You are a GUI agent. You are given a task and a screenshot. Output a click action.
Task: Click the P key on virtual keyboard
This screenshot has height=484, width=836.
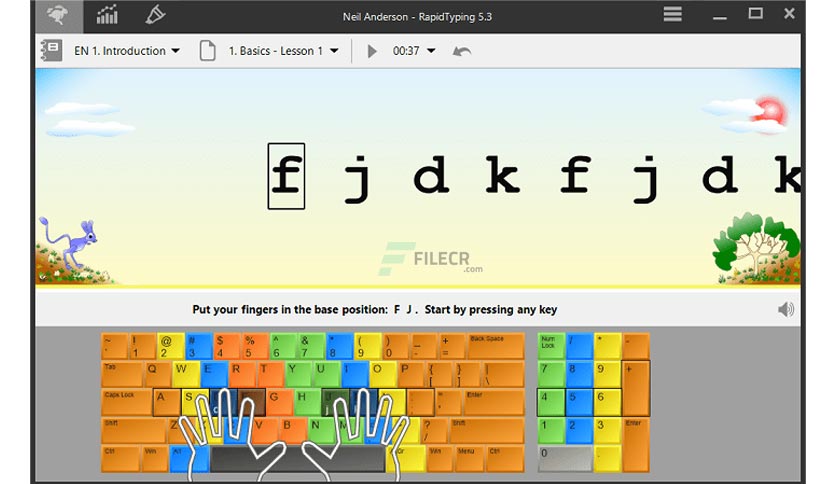pos(410,374)
